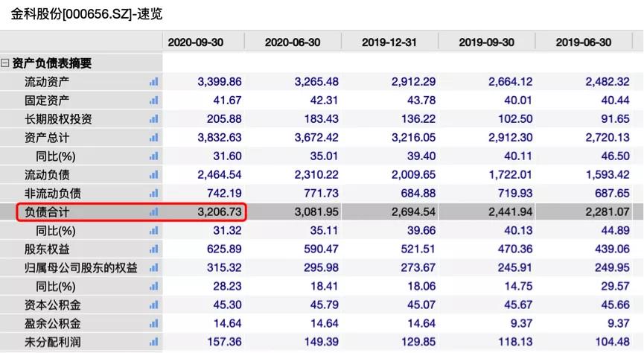Click the 2,694.54 负债合计 value
The width and height of the screenshot is (644, 353).
413,212
